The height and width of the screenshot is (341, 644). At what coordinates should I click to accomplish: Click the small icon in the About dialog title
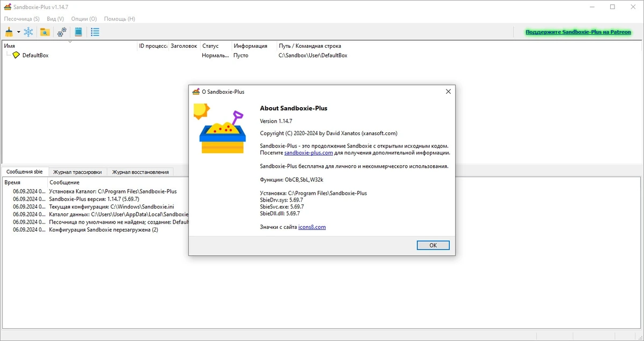point(196,92)
